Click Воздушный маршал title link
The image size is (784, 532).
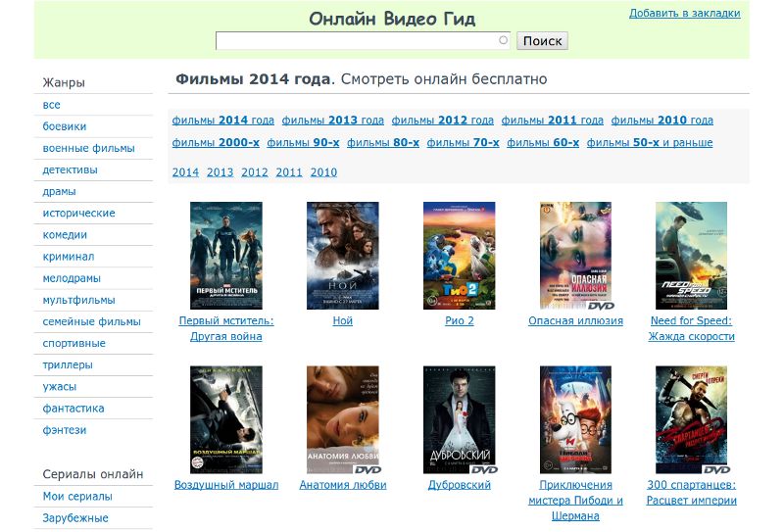coord(226,485)
